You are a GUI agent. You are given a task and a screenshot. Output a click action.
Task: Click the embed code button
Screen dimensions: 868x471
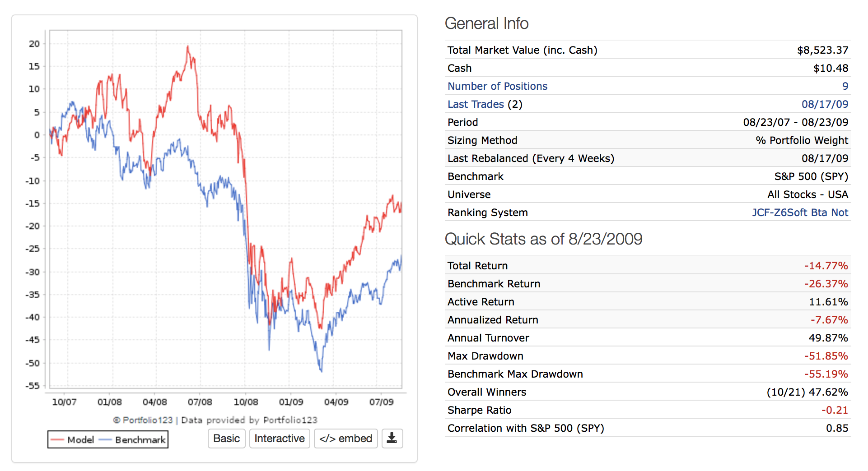click(x=345, y=439)
